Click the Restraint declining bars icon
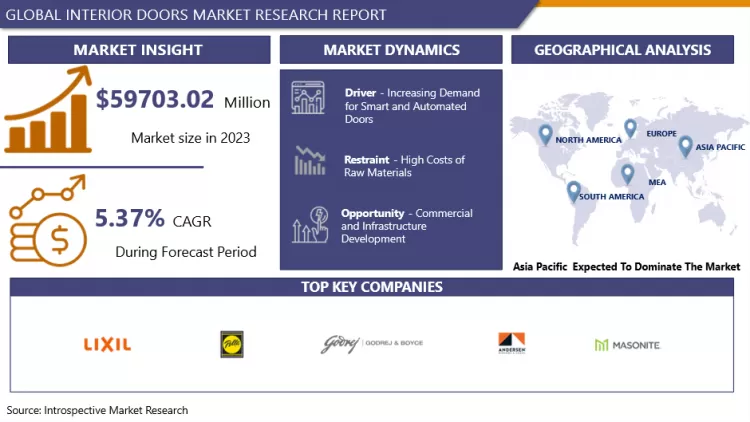 tap(310, 161)
